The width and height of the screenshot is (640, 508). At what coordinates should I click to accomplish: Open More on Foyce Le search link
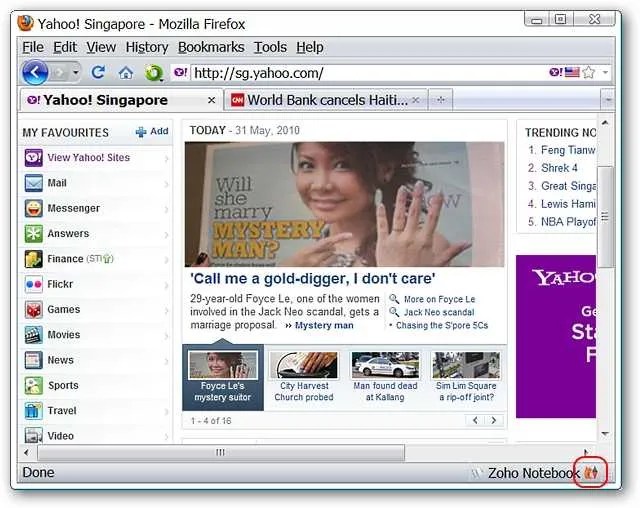(x=439, y=299)
